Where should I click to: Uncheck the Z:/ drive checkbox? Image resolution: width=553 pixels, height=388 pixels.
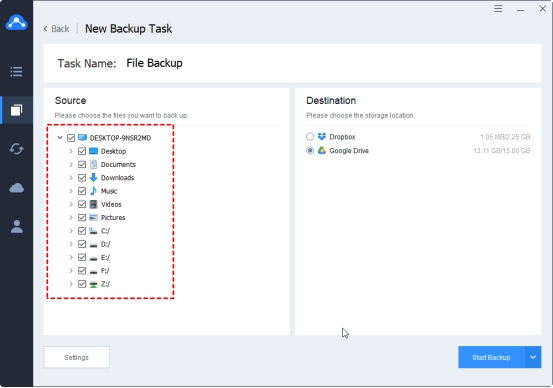pos(82,284)
